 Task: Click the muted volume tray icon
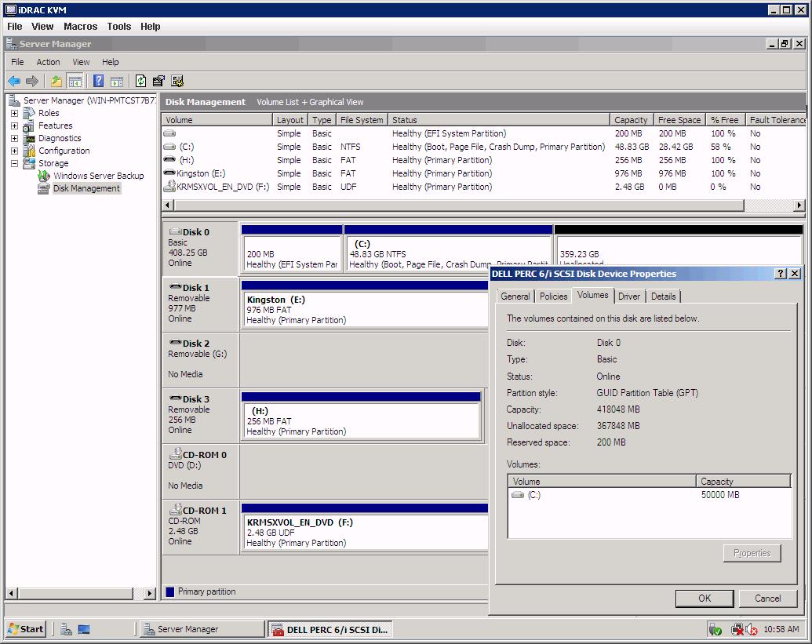[x=752, y=630]
